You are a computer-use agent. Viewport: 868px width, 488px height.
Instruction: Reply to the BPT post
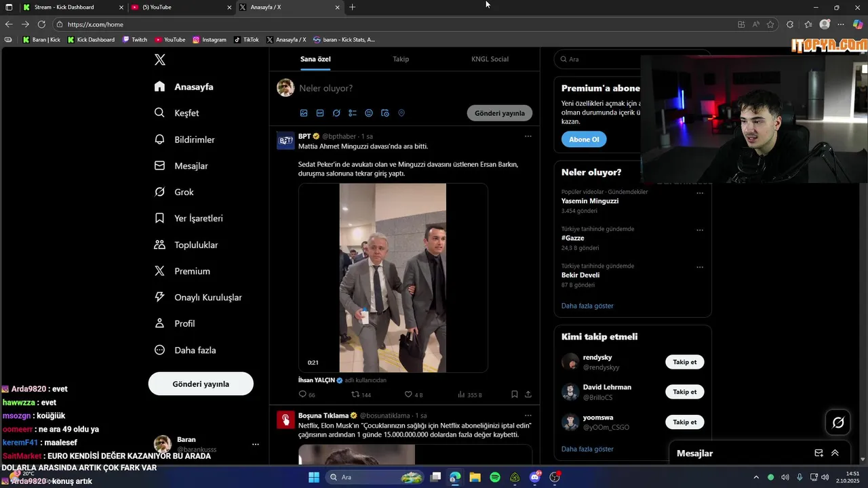point(307,394)
